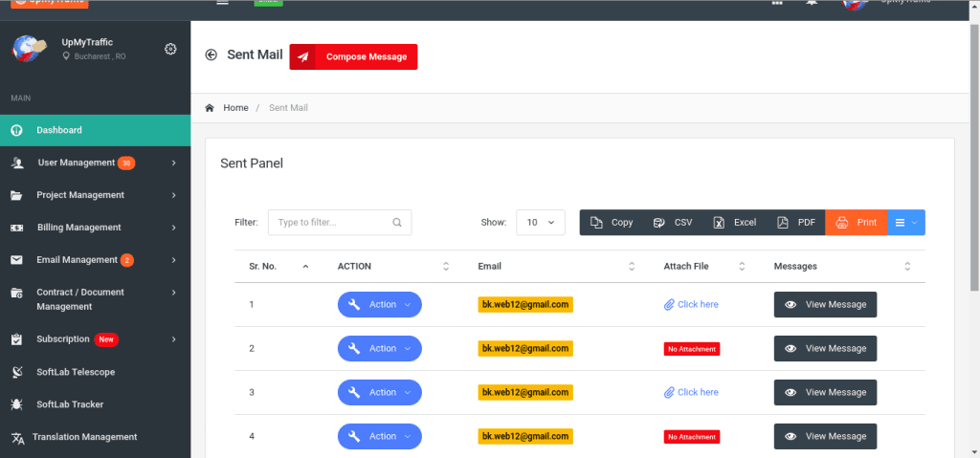Click the Home icon in breadcrumb
The image size is (980, 458).
pyautogui.click(x=210, y=108)
